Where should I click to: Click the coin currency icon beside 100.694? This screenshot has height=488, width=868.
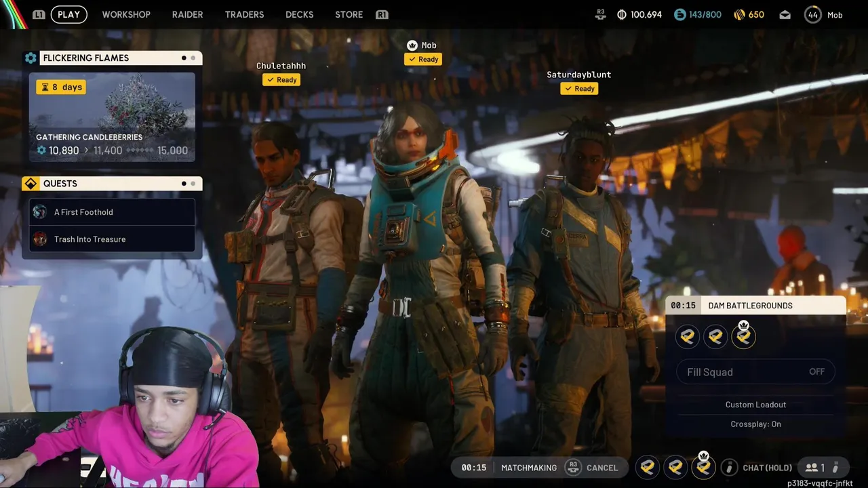coord(621,14)
